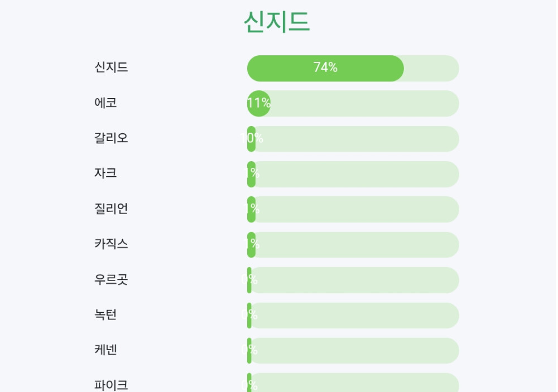Select the 에코 row label
This screenshot has height=392, width=558.
(105, 103)
